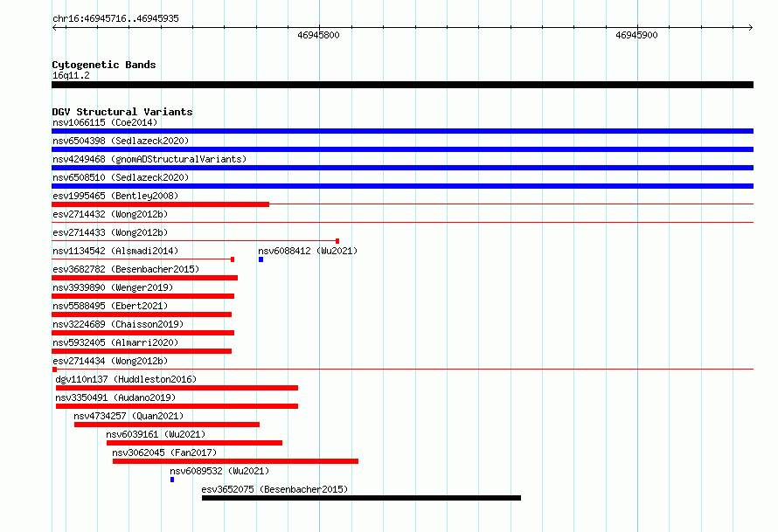The image size is (778, 532).
Task: Open the nsv3939890 (Wenger2019) label
Action: (x=113, y=287)
